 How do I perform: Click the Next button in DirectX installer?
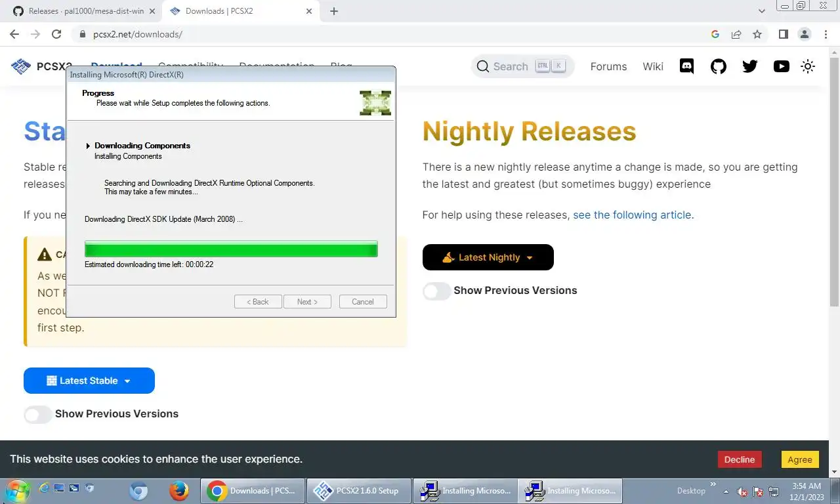click(307, 302)
